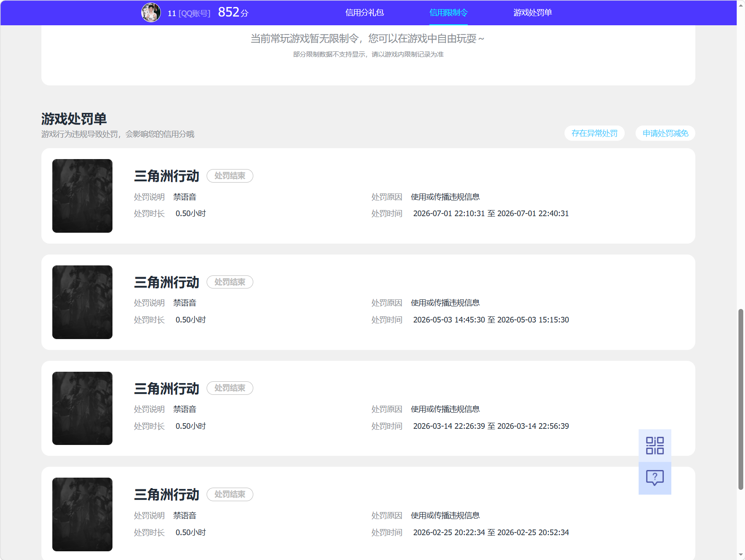745x560 pixels.
Task: Click the user avatar in the header
Action: pos(151,13)
